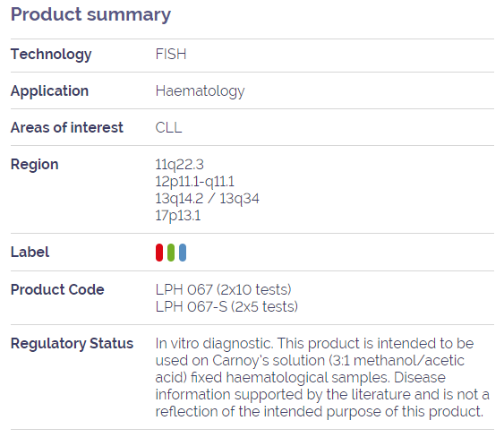Click region 13q14.2 / 13q34
This screenshot has width=504, height=446.
click(x=207, y=199)
